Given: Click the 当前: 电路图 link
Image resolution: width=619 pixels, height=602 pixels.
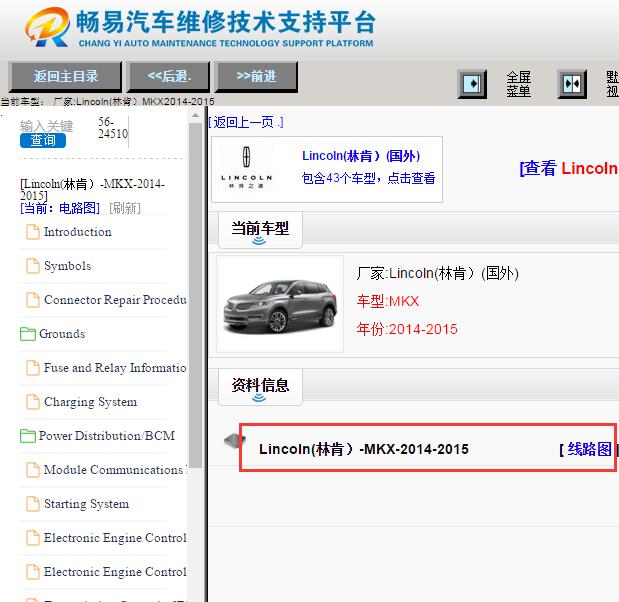Looking at the screenshot, I should 60,208.
